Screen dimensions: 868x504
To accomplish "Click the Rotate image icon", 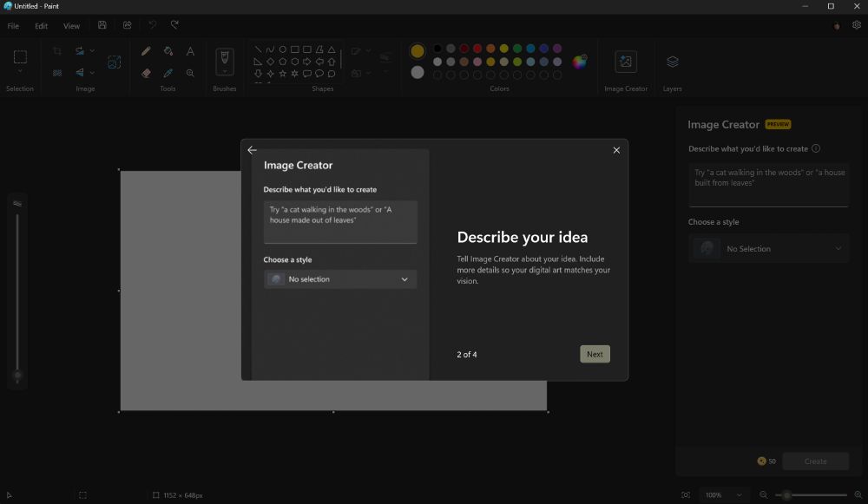I will pyautogui.click(x=80, y=51).
